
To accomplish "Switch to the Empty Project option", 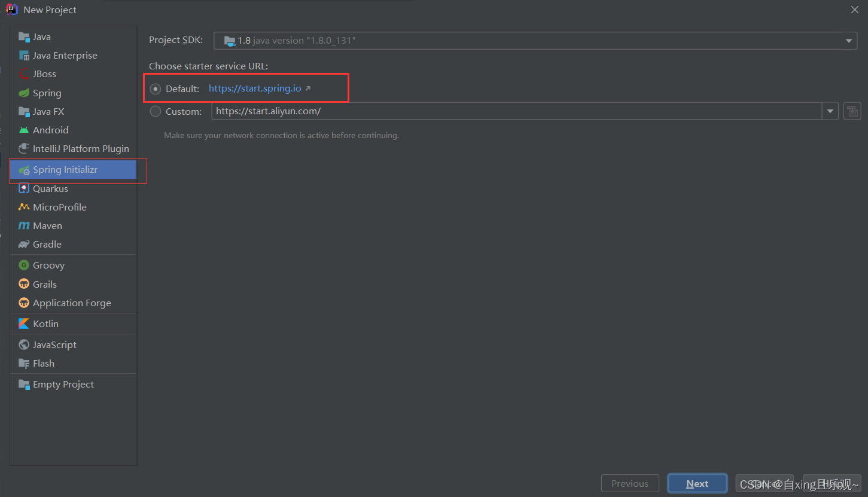I will [62, 384].
